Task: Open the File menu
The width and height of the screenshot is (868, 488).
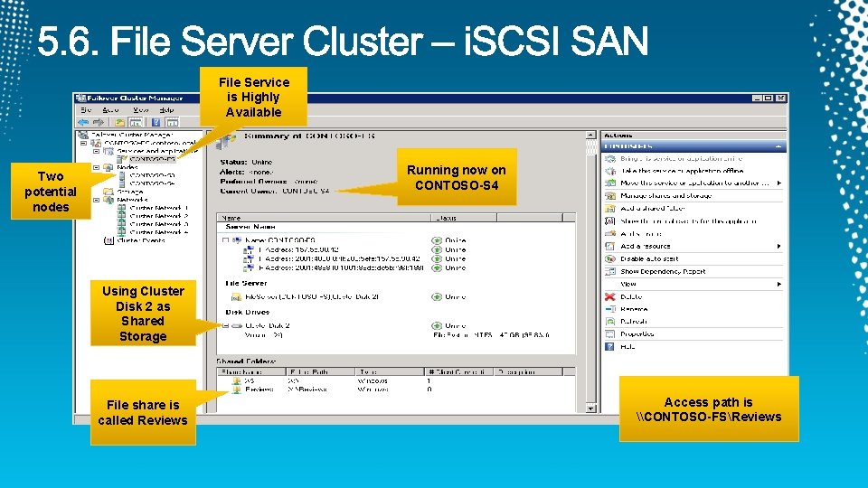Action: tap(85, 110)
